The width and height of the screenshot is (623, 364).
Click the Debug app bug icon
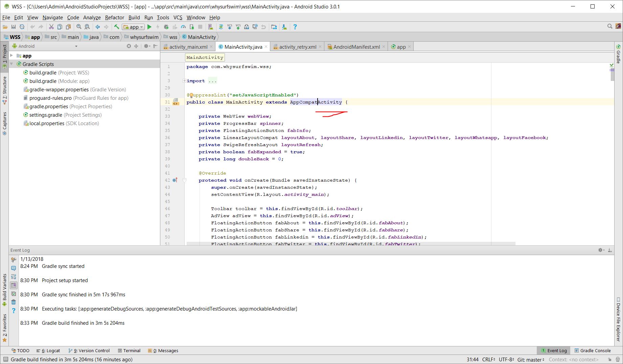point(166,27)
